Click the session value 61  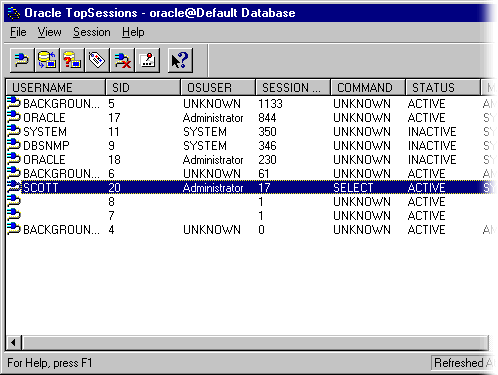(x=264, y=174)
